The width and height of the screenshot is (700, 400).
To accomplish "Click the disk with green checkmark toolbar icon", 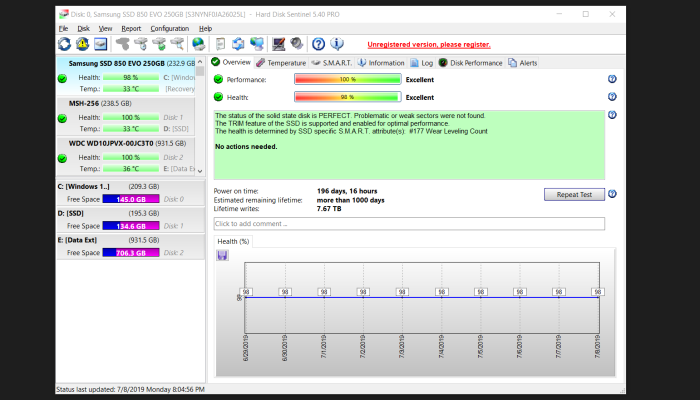I will 159,44.
